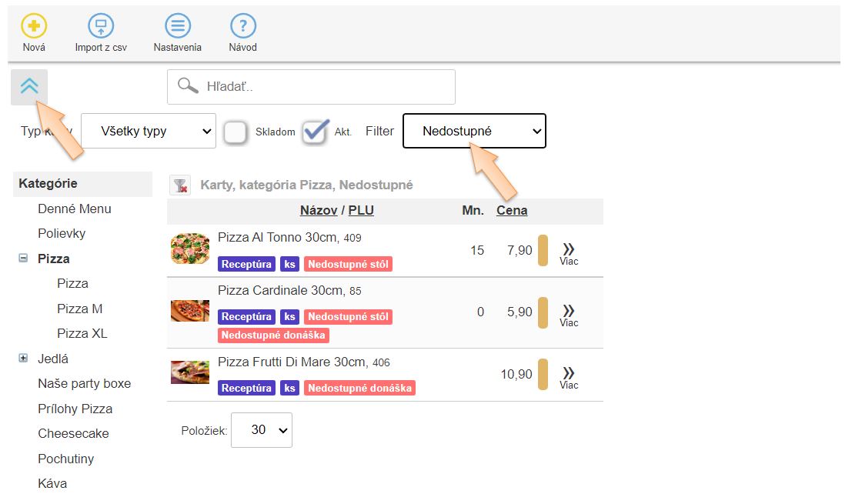
Task: Open Viac arrows for Pizza Al Tonno
Action: point(569,250)
